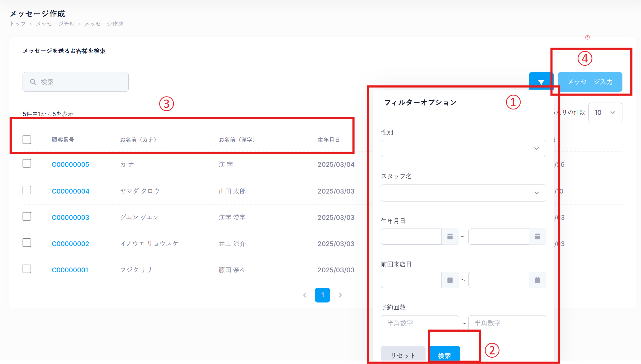Check the row for customer C00000005
Image resolution: width=641 pixels, height=364 pixels.
click(27, 164)
